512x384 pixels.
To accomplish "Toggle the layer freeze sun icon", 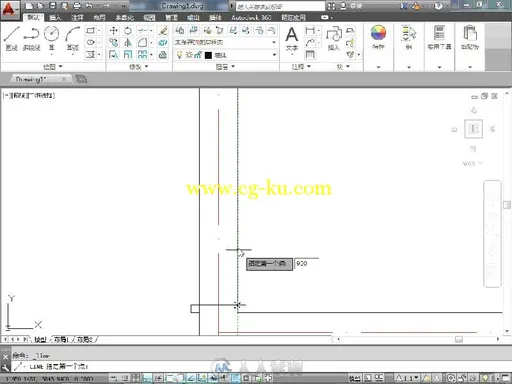I will pyautogui.click(x=189, y=55).
